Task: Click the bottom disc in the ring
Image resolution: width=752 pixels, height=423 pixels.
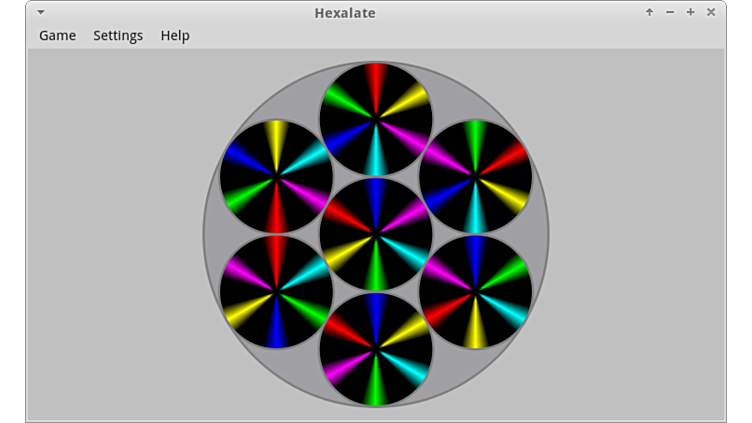Action: point(376,349)
